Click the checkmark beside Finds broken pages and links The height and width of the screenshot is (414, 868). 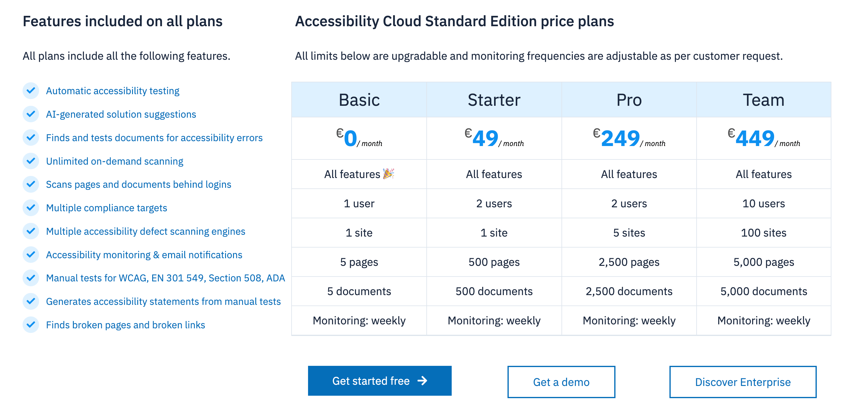point(31,325)
